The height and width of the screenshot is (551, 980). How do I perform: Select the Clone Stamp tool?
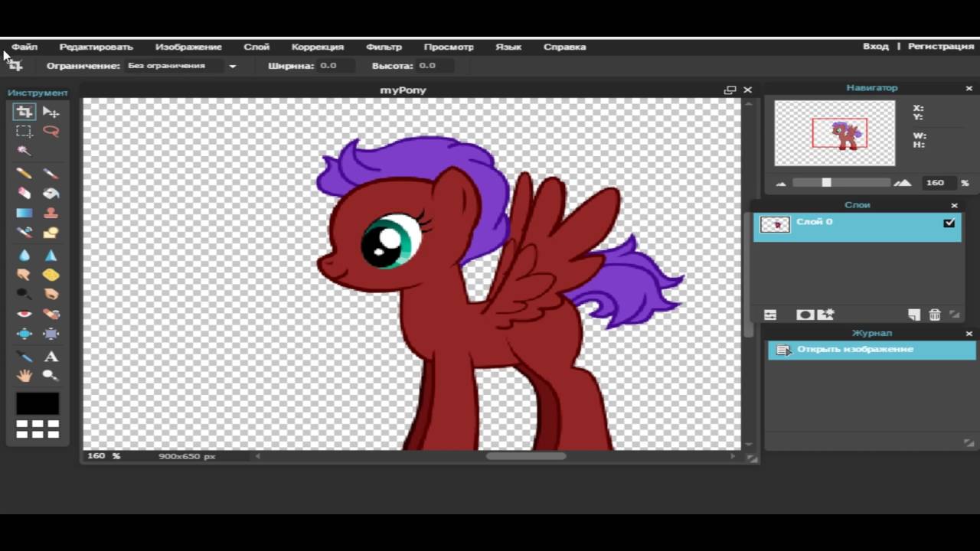[51, 213]
